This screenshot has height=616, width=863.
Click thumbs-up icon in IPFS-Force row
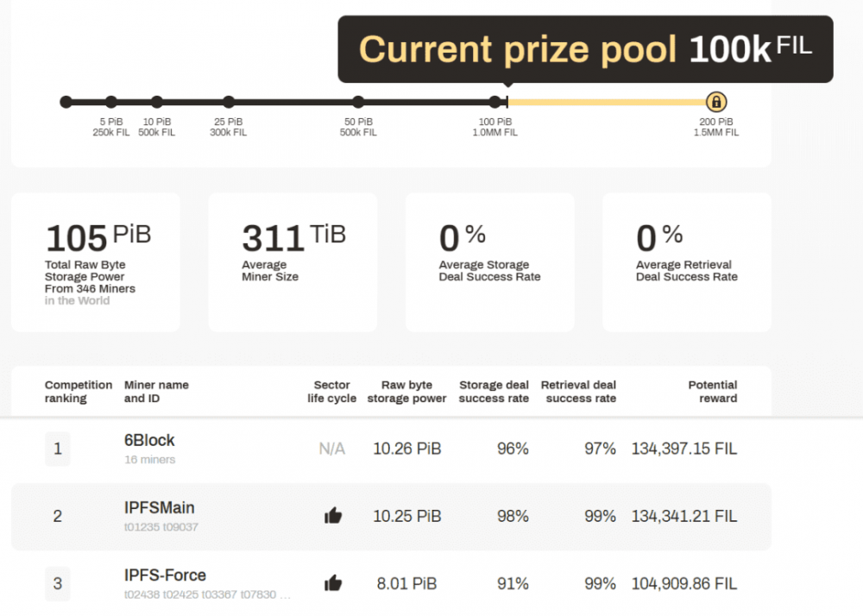pyautogui.click(x=333, y=583)
